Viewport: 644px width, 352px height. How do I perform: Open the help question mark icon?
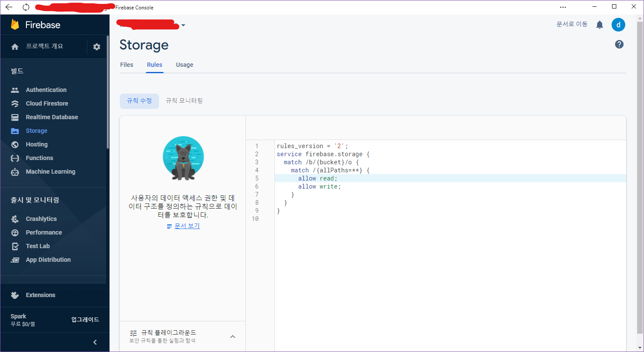click(619, 44)
